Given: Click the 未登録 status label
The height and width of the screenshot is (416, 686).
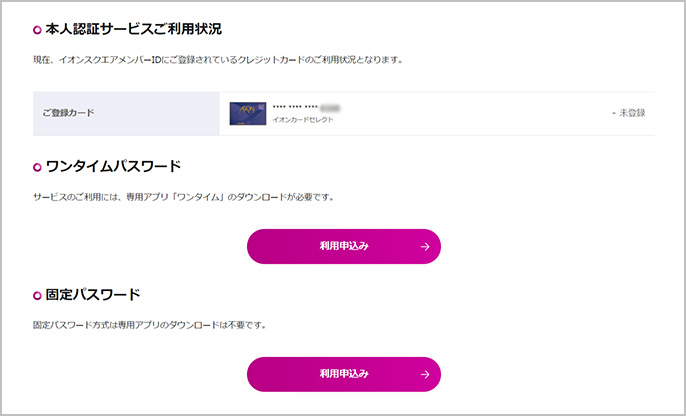Looking at the screenshot, I should click(x=632, y=113).
